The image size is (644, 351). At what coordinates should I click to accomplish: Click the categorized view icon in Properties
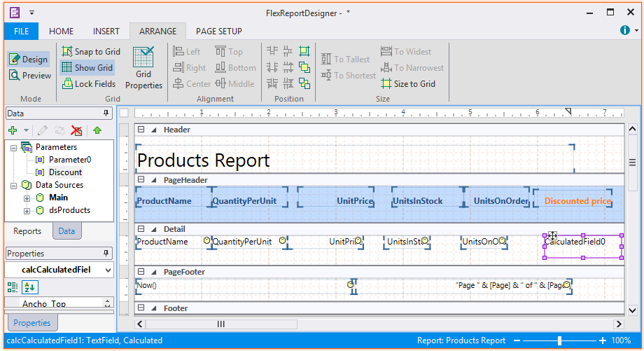point(13,287)
